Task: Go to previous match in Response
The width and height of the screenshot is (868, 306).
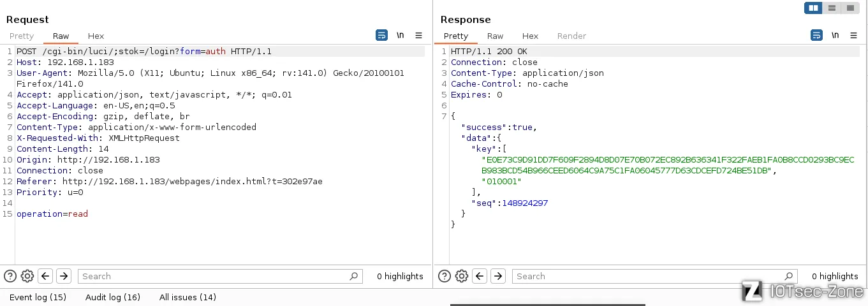Action: [480, 276]
